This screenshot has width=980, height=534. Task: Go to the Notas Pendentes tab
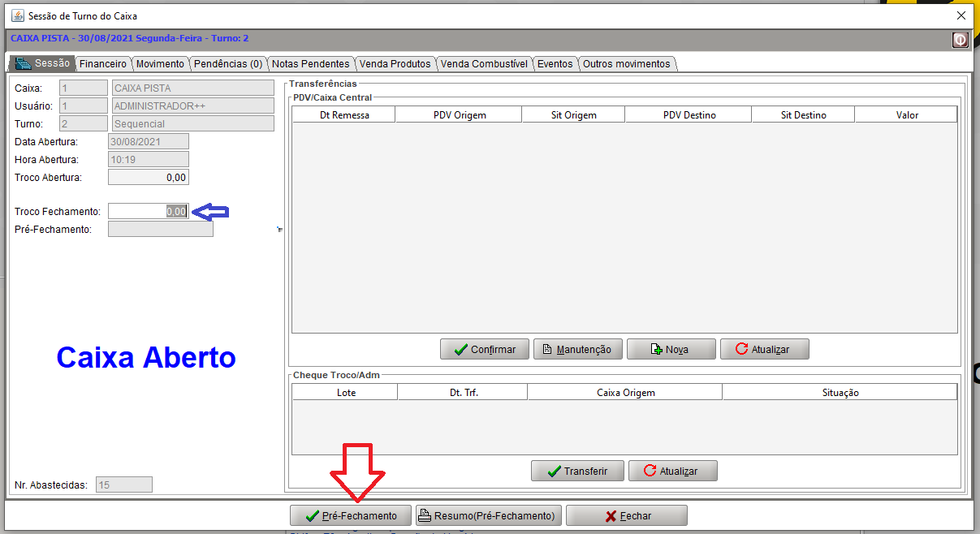(310, 64)
